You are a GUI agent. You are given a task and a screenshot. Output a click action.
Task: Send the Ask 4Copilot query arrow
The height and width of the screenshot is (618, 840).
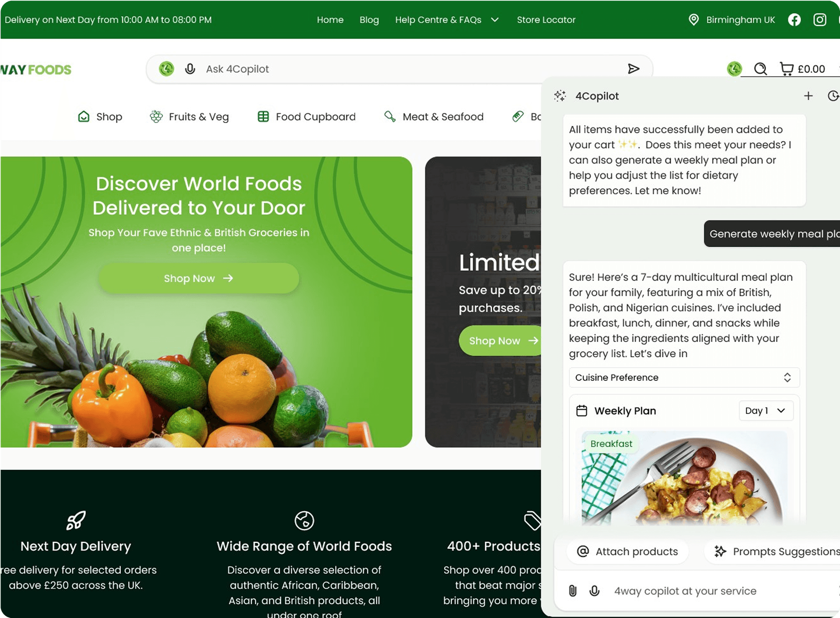(x=633, y=69)
